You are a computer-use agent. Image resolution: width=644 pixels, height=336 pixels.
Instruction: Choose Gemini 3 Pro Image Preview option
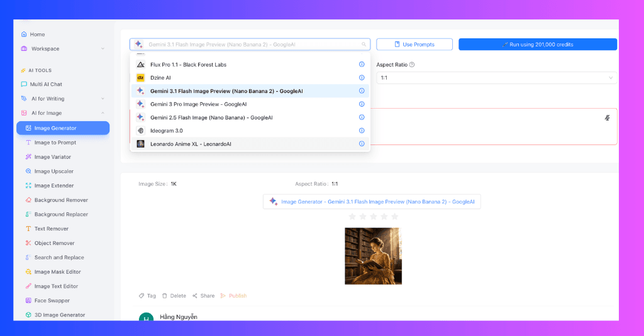pyautogui.click(x=250, y=104)
